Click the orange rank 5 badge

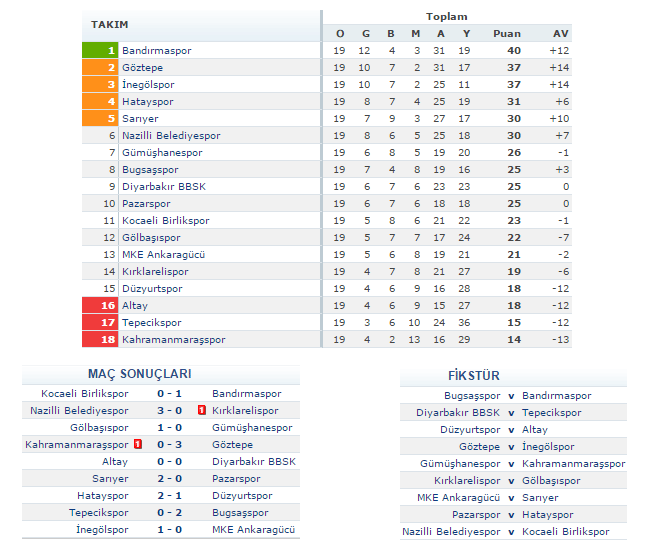tap(100, 118)
